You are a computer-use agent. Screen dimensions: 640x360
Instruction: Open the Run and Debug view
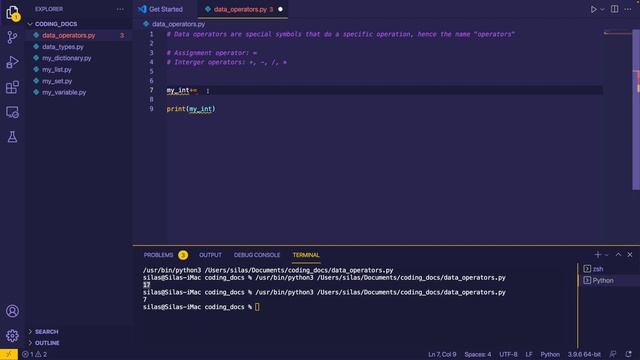tap(12, 62)
